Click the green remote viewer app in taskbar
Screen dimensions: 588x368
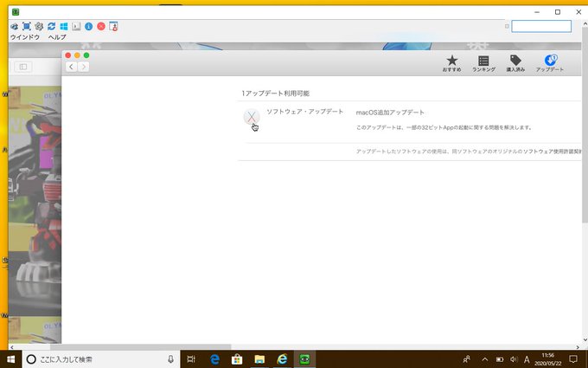tap(304, 359)
